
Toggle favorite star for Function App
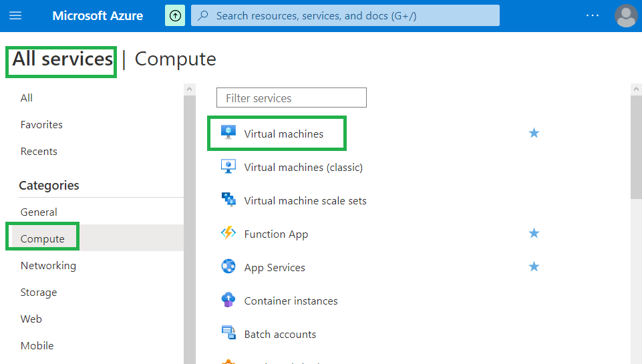point(534,233)
